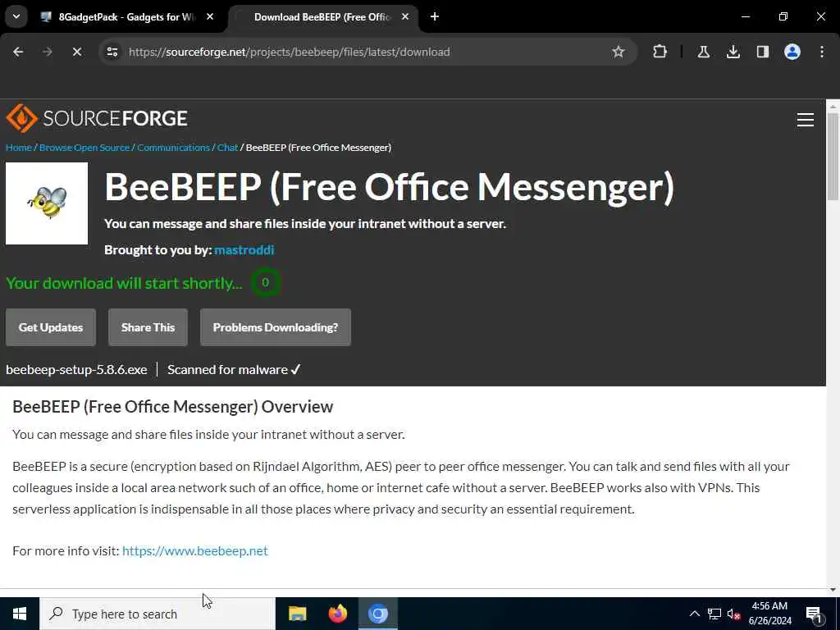The width and height of the screenshot is (840, 630).
Task: Open Firefox from the taskbar
Action: tap(337, 614)
